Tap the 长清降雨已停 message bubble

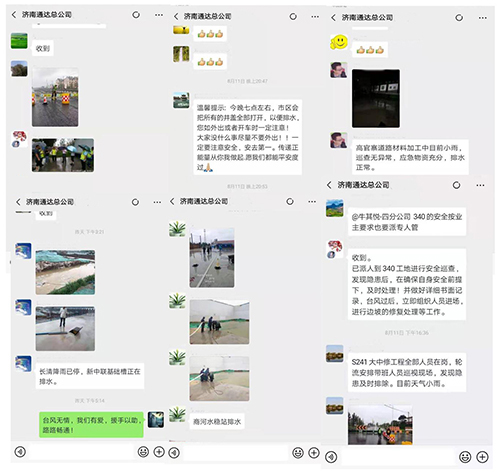click(90, 376)
